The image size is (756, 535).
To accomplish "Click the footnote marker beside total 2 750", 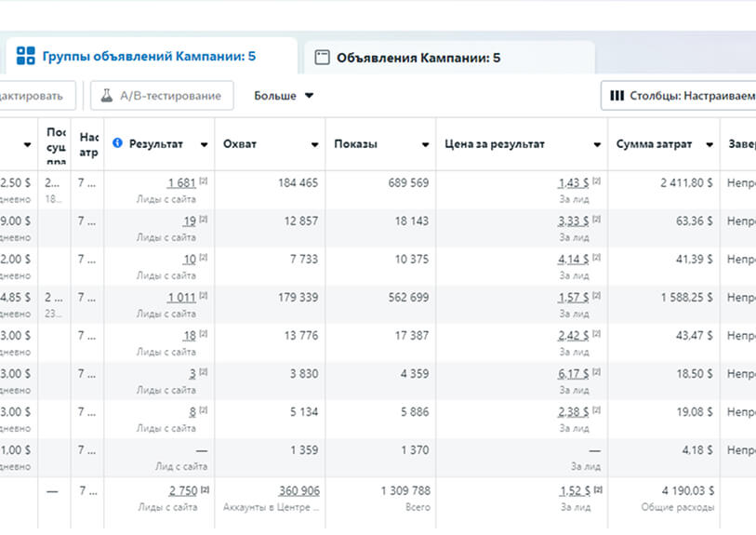I will pyautogui.click(x=204, y=488).
